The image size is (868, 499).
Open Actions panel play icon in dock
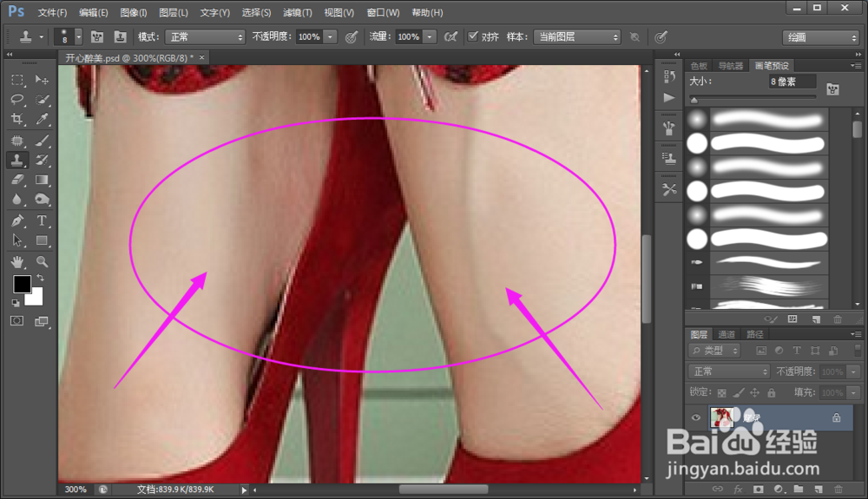point(669,98)
